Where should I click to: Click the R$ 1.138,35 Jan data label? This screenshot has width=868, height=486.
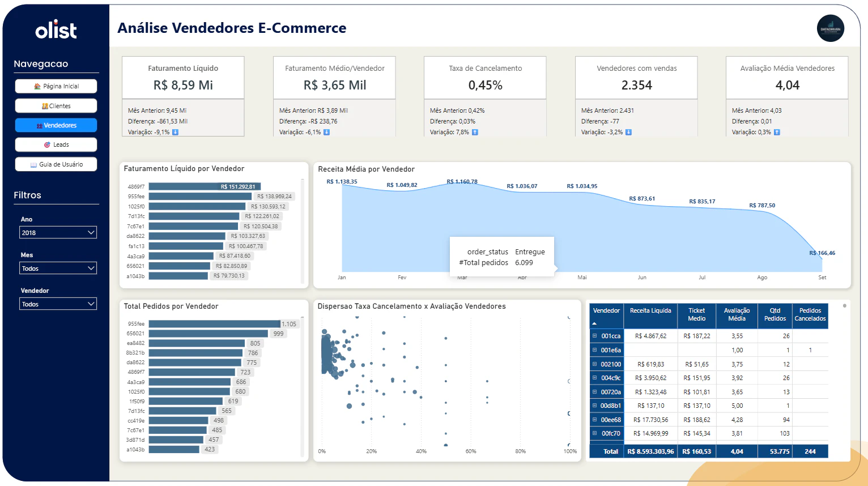click(342, 182)
